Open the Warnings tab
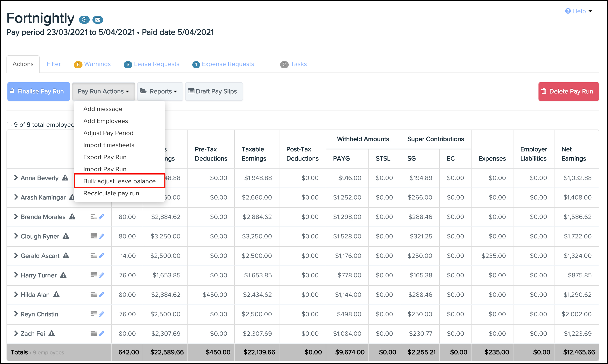Screen dimensions: 608x364 point(92,64)
